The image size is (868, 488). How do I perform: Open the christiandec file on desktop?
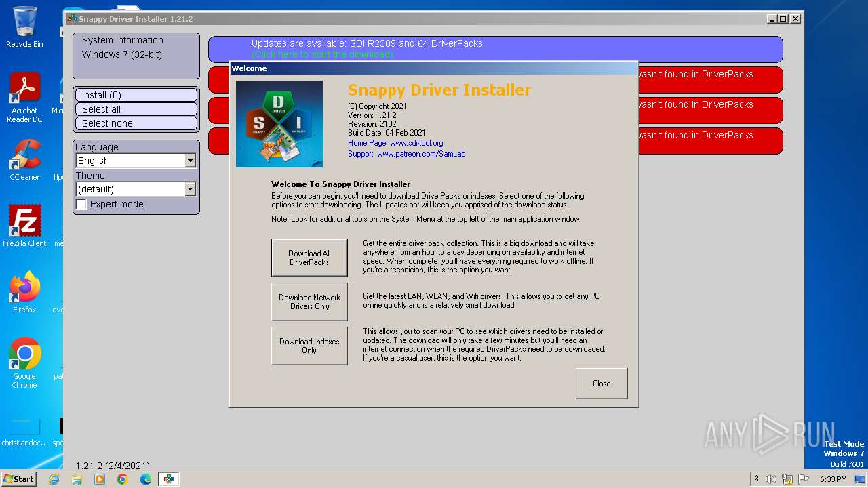click(24, 432)
